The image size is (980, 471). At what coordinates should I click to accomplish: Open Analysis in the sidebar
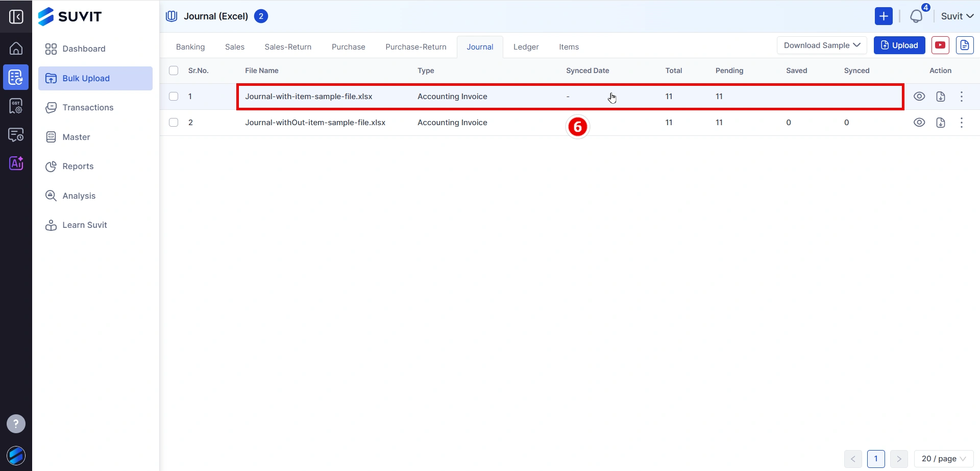95,196
